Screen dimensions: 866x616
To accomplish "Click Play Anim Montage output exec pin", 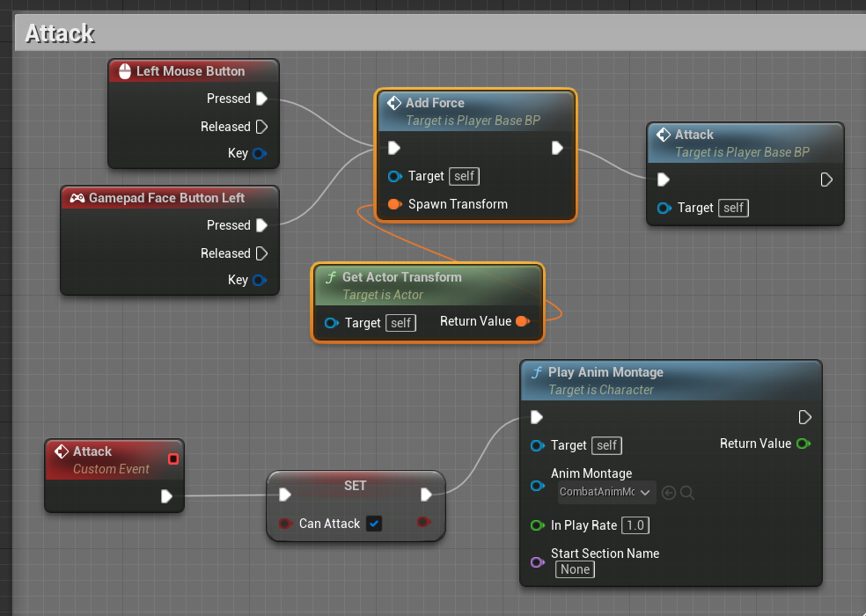I will coord(804,417).
